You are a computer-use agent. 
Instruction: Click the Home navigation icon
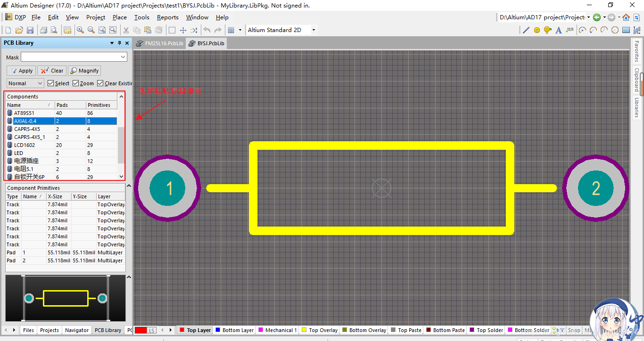click(x=626, y=17)
